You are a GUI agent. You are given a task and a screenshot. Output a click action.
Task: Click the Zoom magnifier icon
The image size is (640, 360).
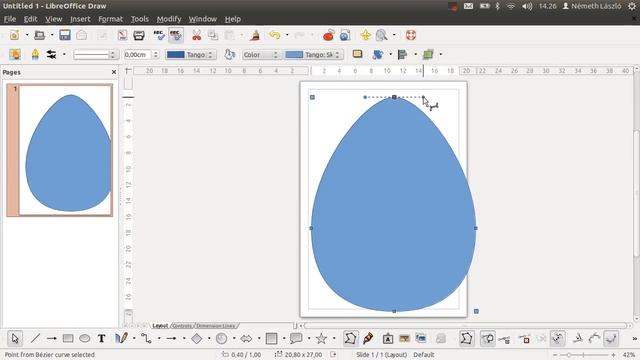[381, 35]
